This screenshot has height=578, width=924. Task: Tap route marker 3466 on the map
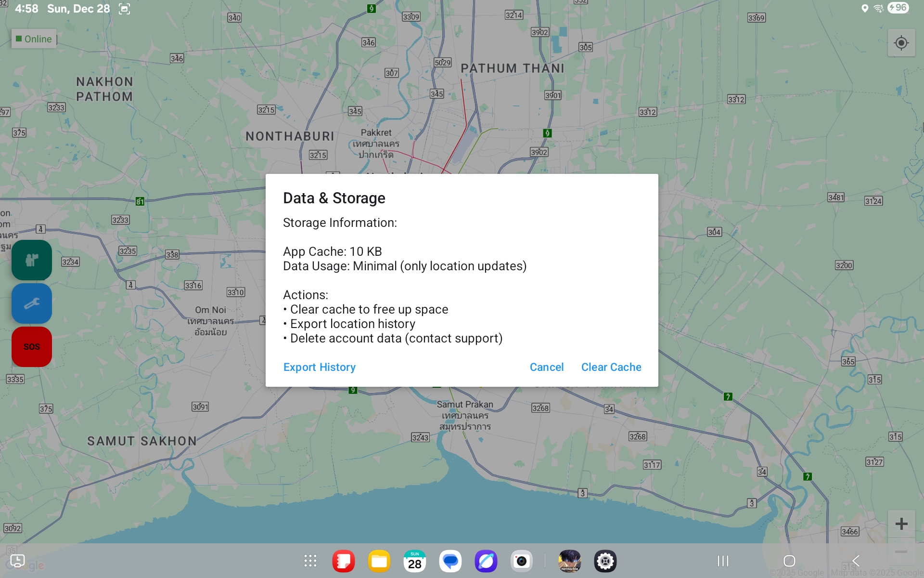(x=849, y=532)
